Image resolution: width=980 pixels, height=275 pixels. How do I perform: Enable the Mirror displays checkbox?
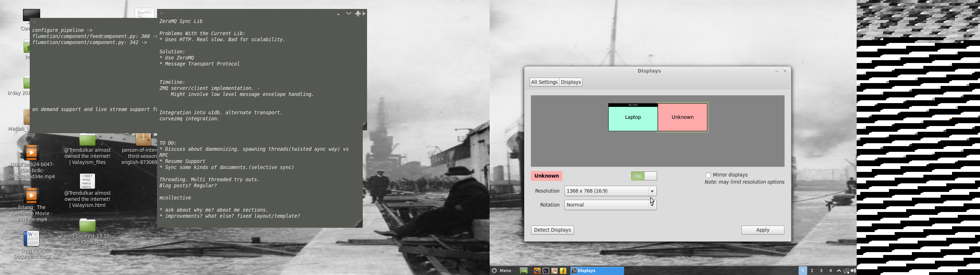[708, 175]
